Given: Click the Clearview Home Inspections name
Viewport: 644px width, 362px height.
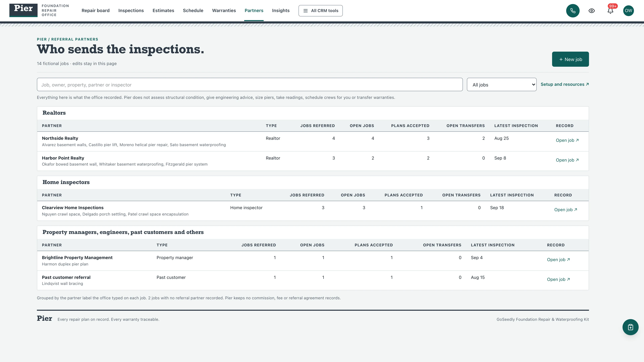Looking at the screenshot, I should tap(73, 208).
